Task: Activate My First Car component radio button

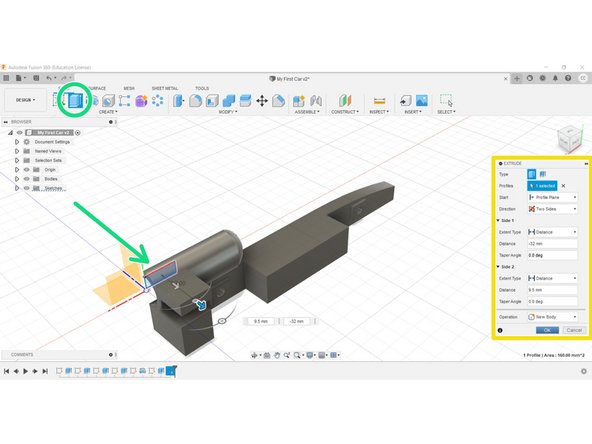Action: click(x=78, y=133)
